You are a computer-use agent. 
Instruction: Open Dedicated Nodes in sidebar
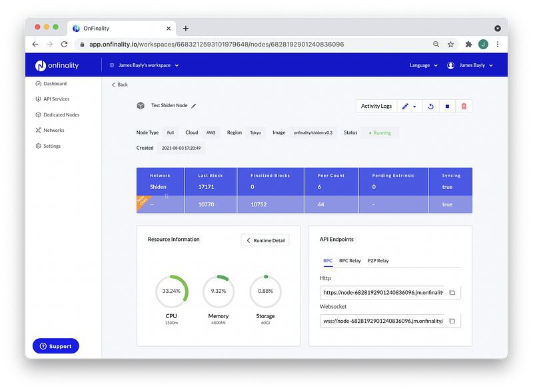pyautogui.click(x=57, y=115)
